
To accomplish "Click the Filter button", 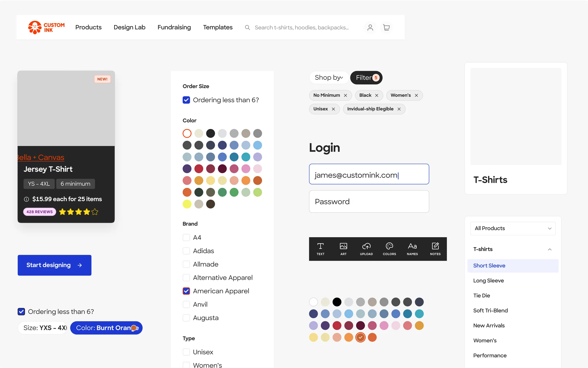I will (x=366, y=78).
